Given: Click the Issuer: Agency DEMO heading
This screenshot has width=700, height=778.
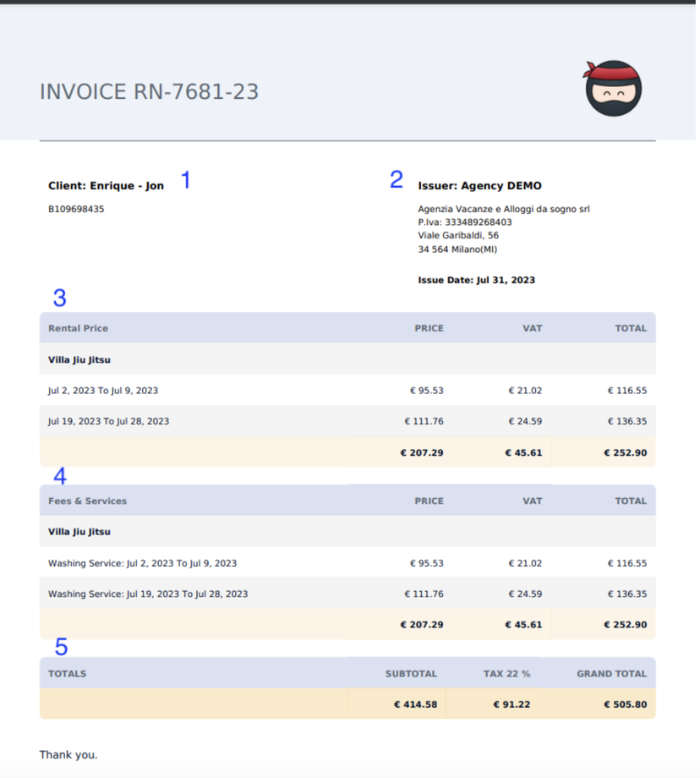Looking at the screenshot, I should 479,186.
